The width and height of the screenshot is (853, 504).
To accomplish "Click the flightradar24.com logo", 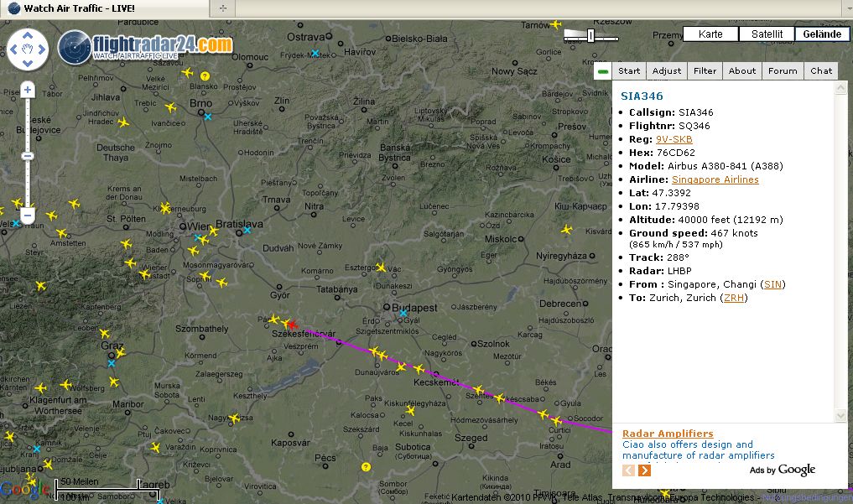I will 146,45.
